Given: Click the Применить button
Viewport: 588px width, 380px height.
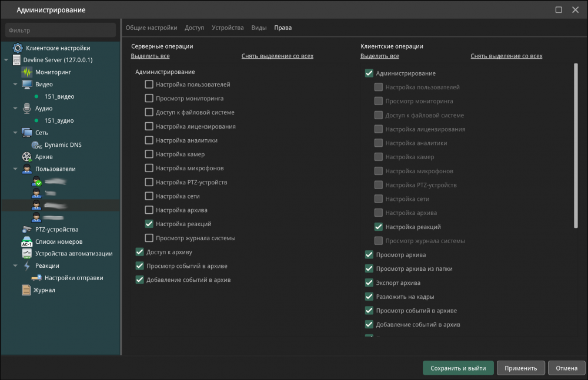Looking at the screenshot, I should [521, 368].
